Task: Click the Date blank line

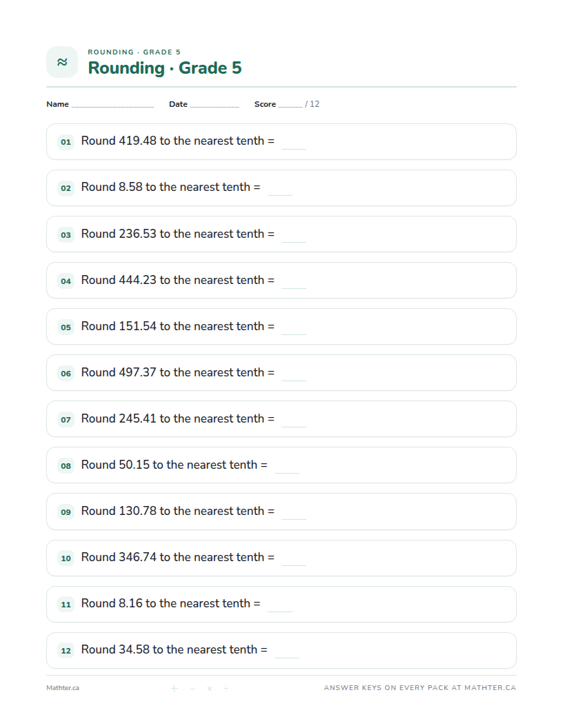Action: click(x=214, y=105)
